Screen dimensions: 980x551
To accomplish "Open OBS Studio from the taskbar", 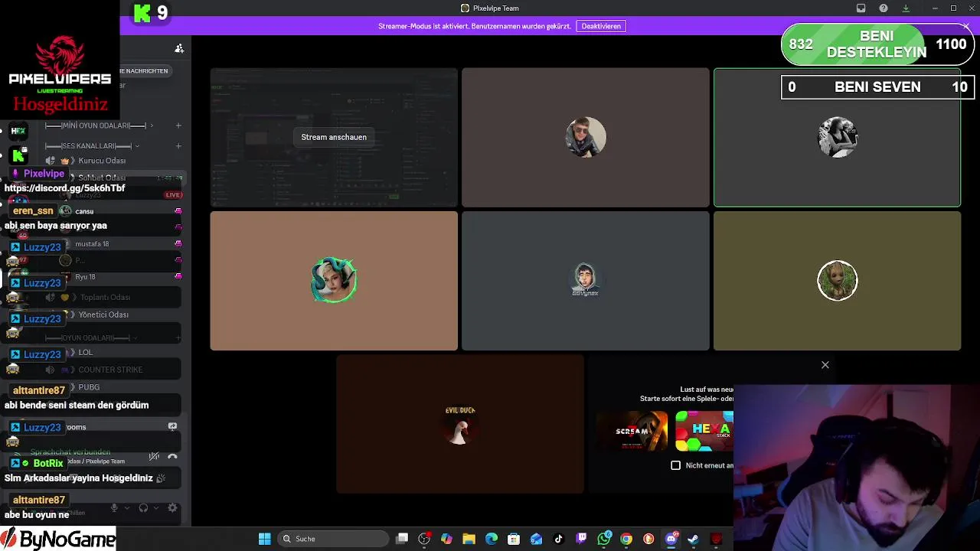I will coord(424,539).
